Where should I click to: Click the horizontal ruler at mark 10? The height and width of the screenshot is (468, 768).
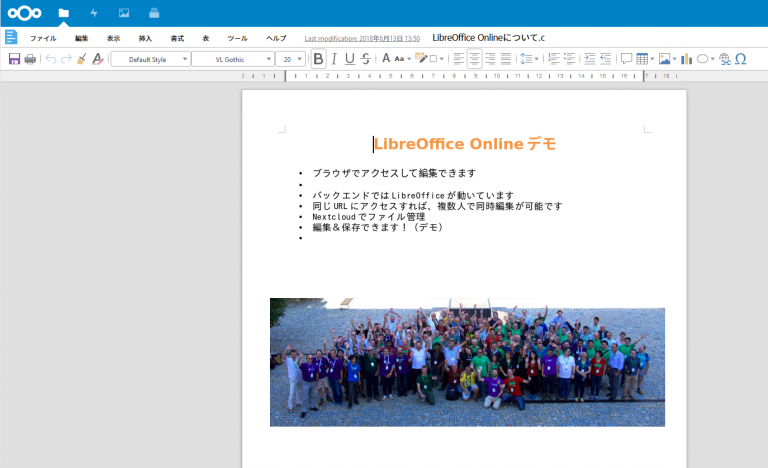[497, 76]
